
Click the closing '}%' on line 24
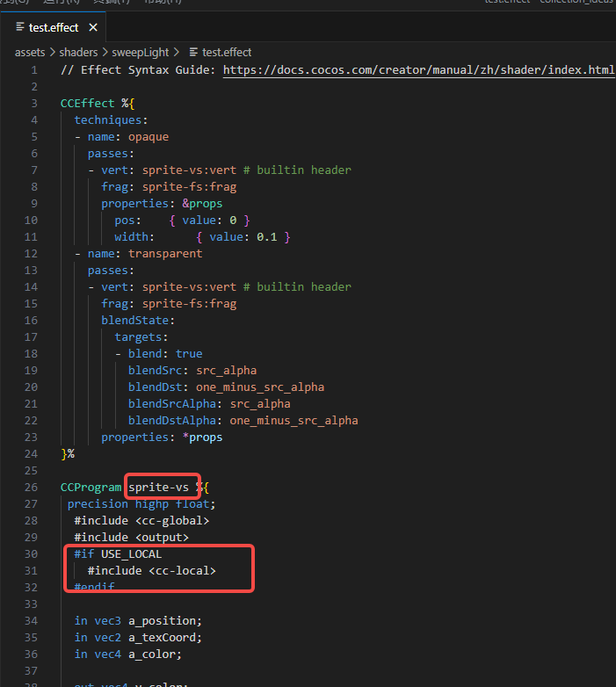[x=68, y=454]
